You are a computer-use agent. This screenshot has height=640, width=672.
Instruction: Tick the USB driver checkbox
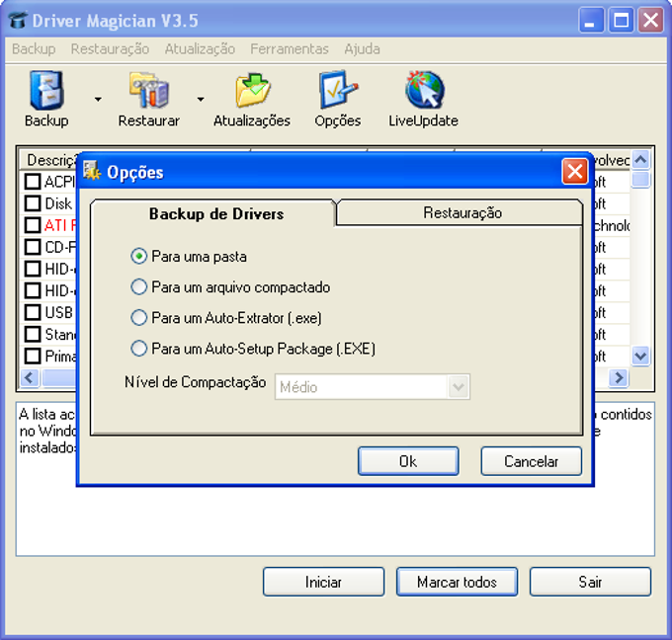(x=33, y=312)
